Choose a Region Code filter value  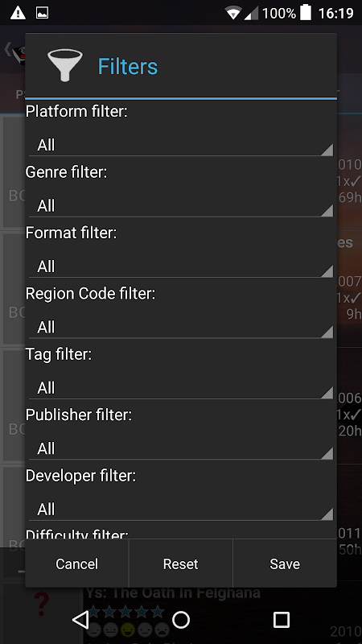point(181,328)
